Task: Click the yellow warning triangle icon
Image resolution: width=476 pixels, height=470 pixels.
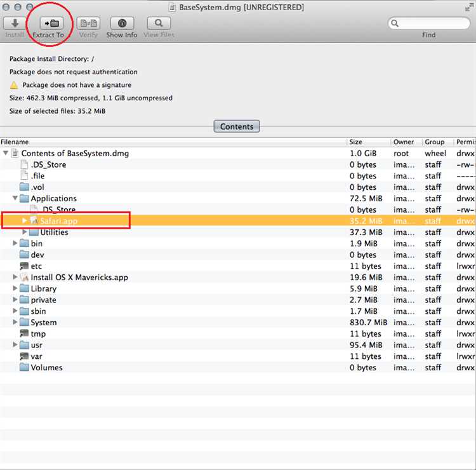Action: pos(14,85)
